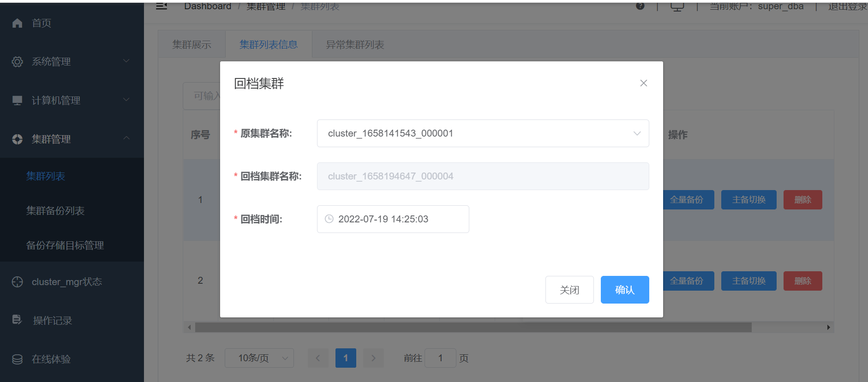Click the 操作记录 document icon
This screenshot has height=382, width=868.
pyautogui.click(x=18, y=320)
